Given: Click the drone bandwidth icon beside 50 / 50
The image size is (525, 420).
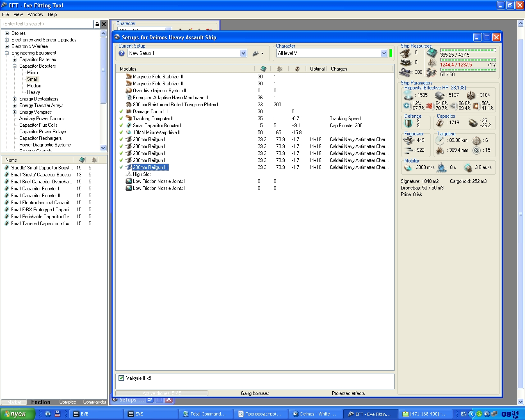Looking at the screenshot, I should [431, 73].
